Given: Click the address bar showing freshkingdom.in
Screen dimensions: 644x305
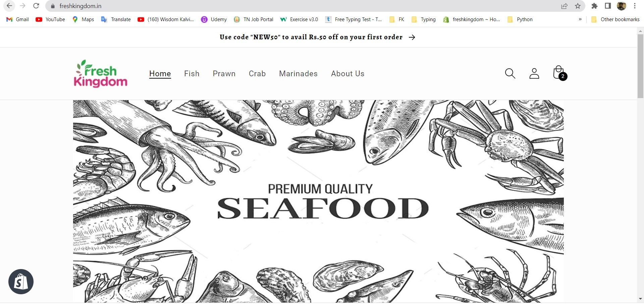Looking at the screenshot, I should pyautogui.click(x=302, y=6).
